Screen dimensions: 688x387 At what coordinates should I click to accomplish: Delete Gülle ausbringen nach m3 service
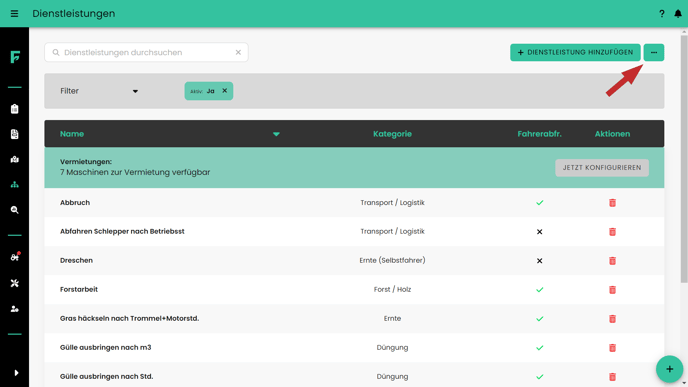coord(613,348)
